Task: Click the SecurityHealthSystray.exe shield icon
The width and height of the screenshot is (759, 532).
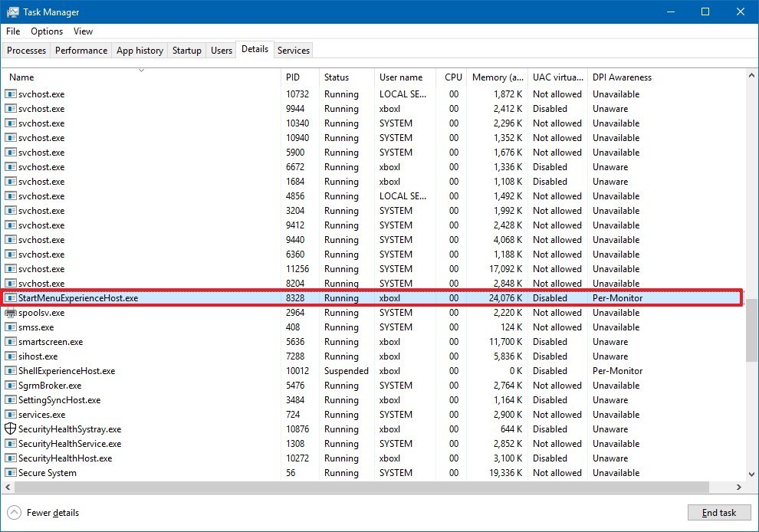Action: 10,429
